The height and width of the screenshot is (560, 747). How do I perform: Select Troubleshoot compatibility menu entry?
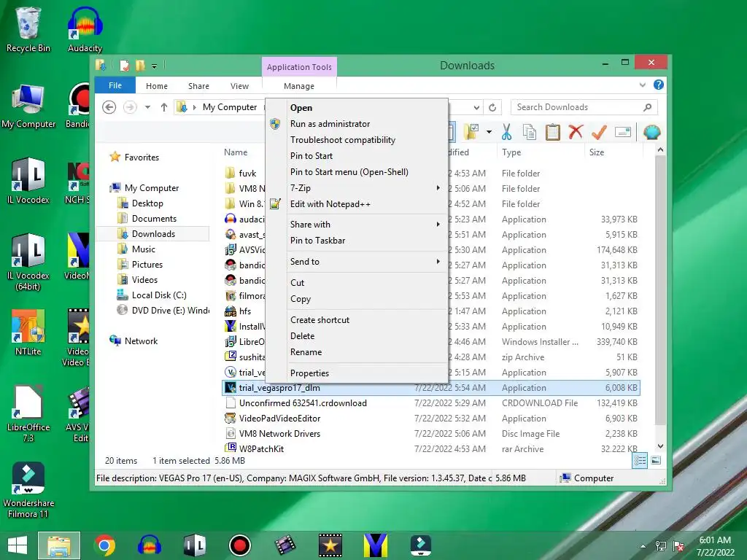[x=357, y=140]
